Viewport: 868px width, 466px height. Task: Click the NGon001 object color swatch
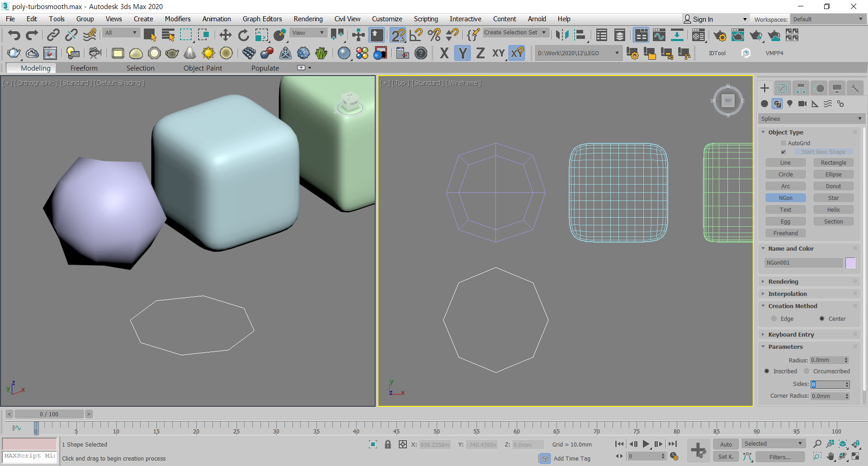pyautogui.click(x=850, y=263)
